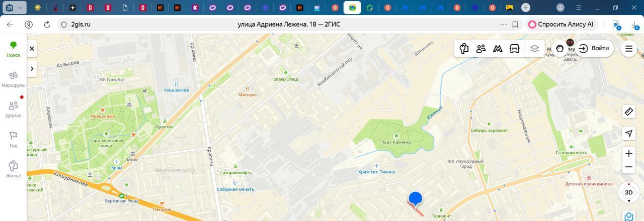Toggle 3D map view mode
This screenshot has height=221, width=644.
pyautogui.click(x=628, y=192)
